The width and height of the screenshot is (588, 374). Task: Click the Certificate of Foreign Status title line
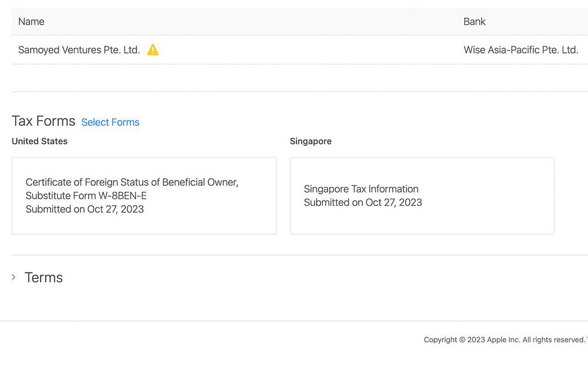coord(132,182)
